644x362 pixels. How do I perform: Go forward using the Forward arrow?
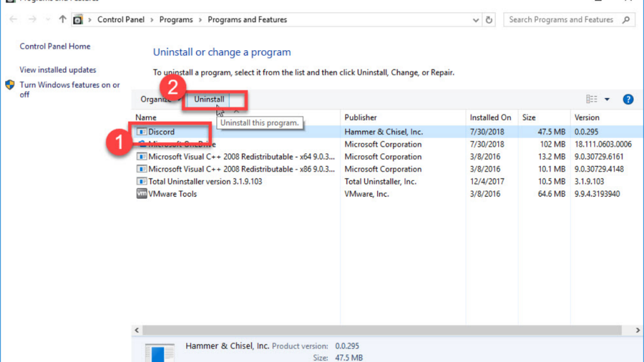[32, 19]
